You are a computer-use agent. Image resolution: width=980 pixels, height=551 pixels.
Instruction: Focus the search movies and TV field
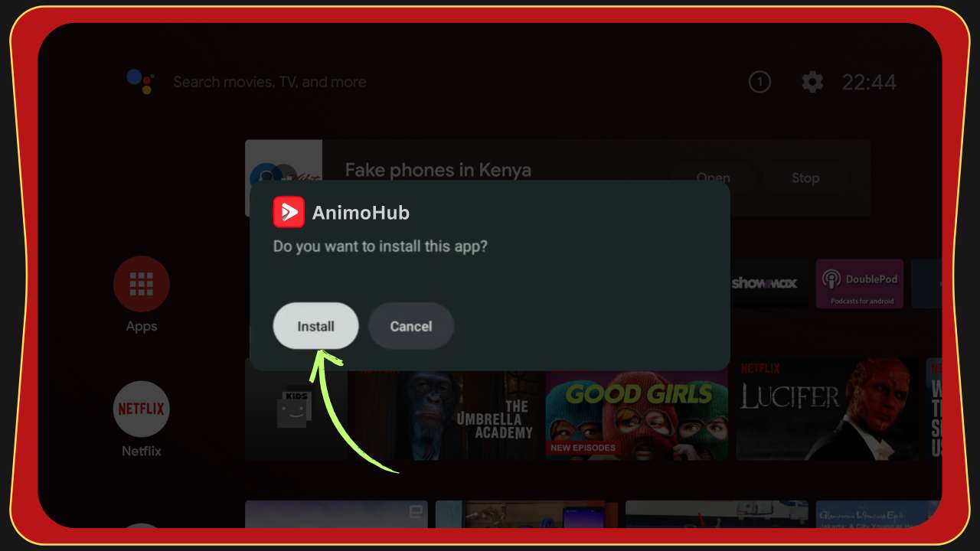click(269, 82)
